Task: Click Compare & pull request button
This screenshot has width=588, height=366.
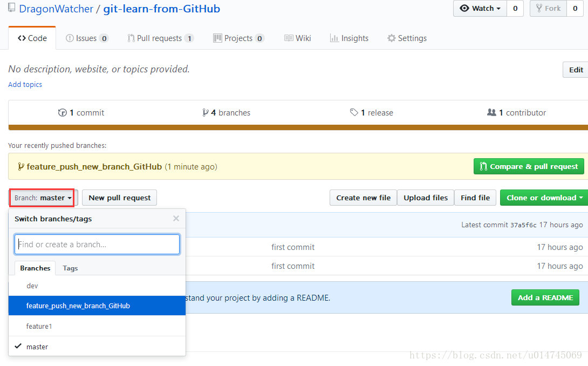Action: pos(529,167)
